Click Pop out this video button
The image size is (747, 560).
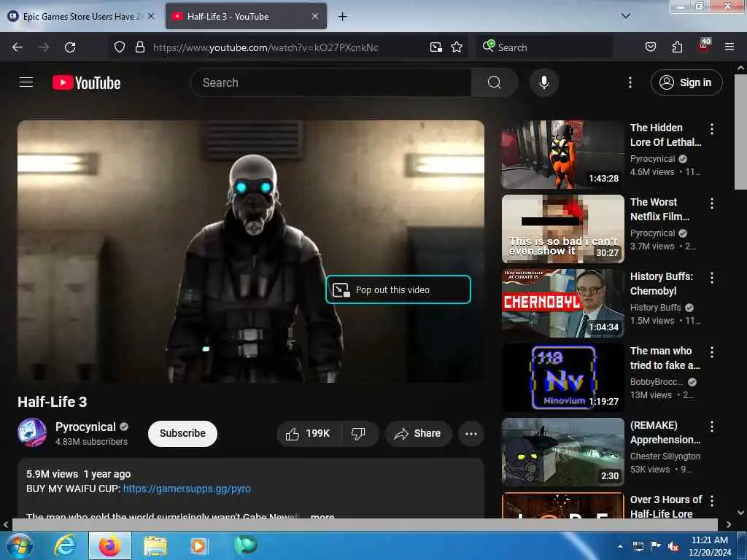point(398,289)
